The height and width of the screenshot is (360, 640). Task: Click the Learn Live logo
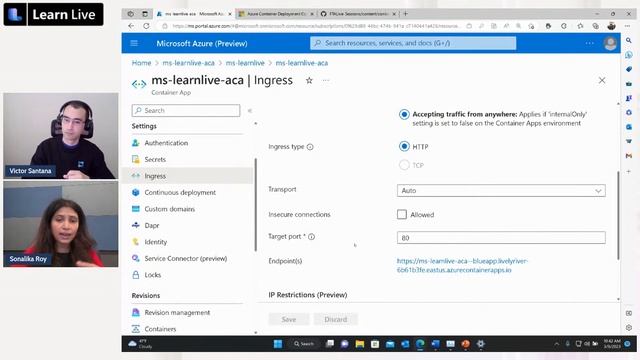53,15
